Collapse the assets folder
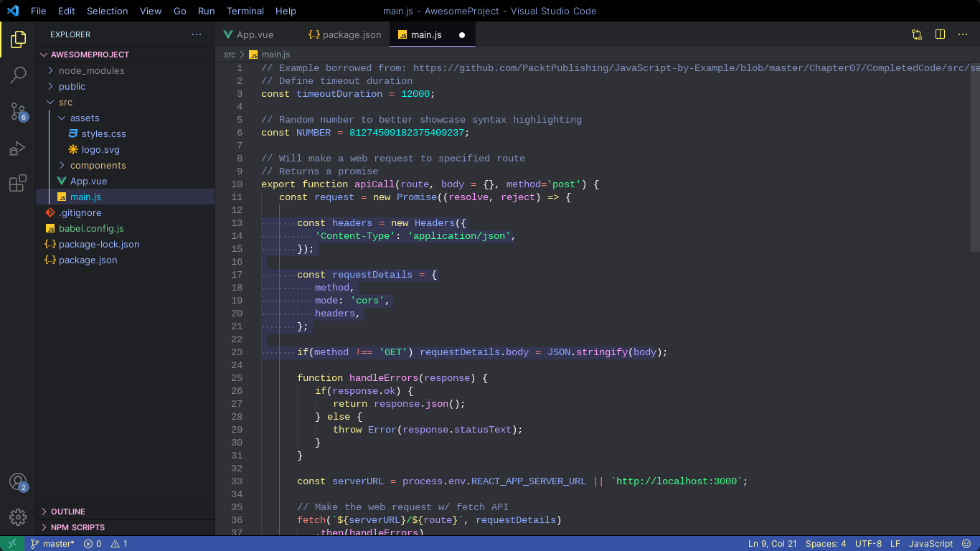 click(x=126, y=118)
